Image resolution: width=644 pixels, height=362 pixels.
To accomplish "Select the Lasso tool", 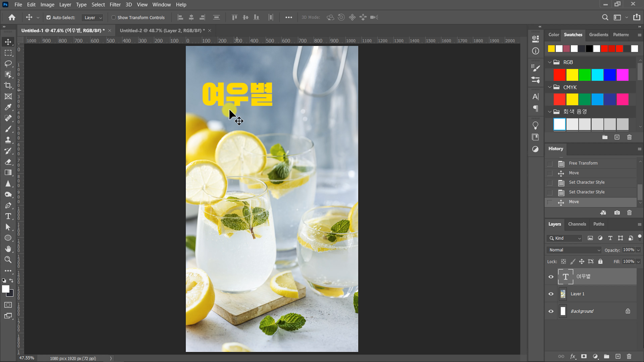I will pos(8,64).
